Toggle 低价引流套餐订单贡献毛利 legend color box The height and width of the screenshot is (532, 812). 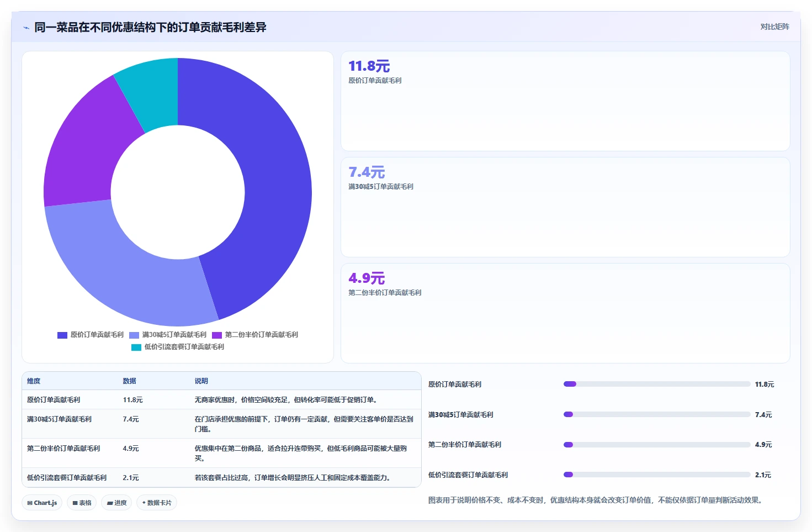tap(136, 347)
